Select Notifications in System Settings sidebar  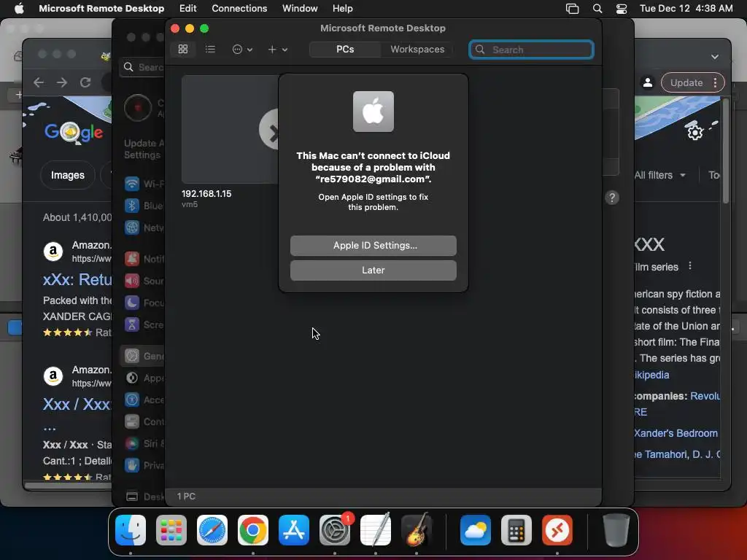click(x=144, y=259)
